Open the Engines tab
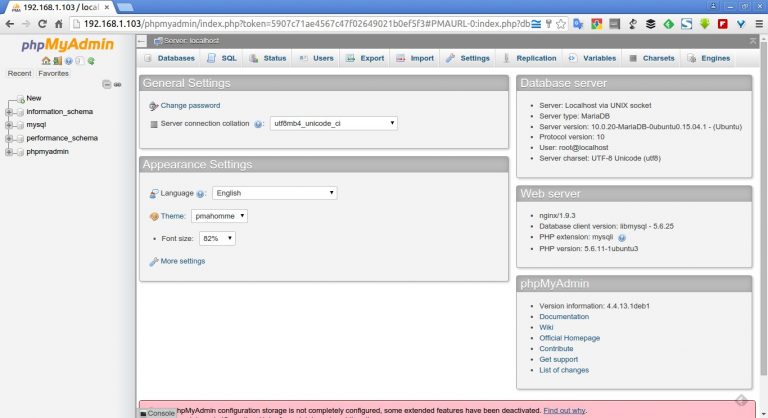The height and width of the screenshot is (418, 768). coord(709,58)
